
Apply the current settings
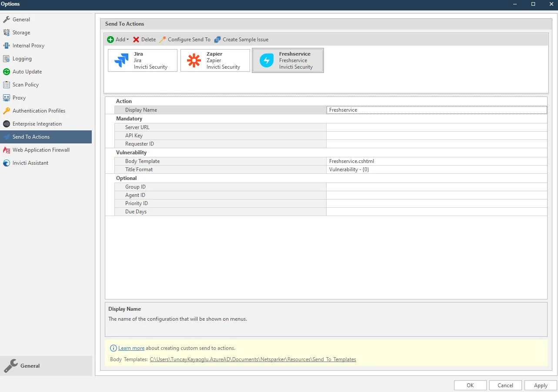pyautogui.click(x=540, y=385)
